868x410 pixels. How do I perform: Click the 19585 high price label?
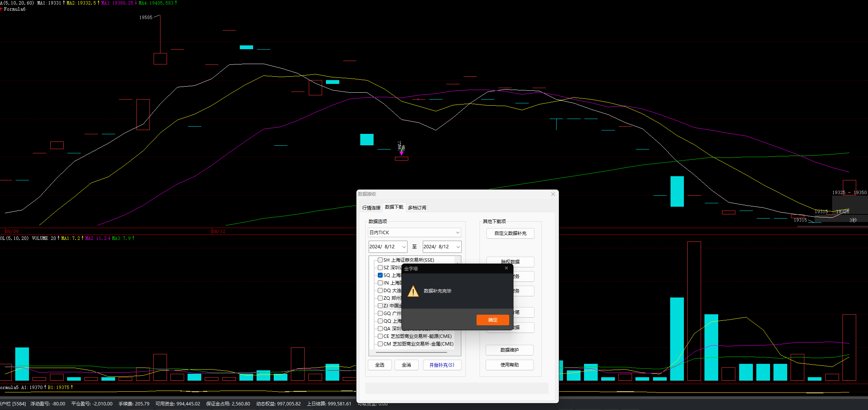coord(146,18)
